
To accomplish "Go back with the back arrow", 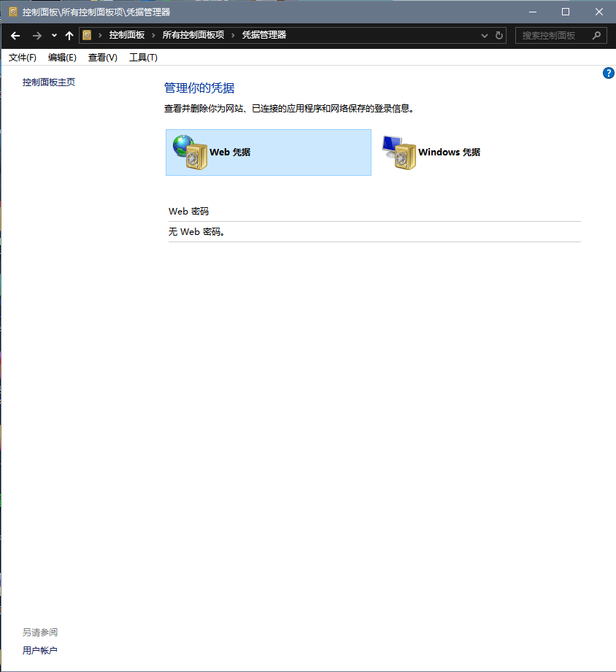I will tap(15, 36).
